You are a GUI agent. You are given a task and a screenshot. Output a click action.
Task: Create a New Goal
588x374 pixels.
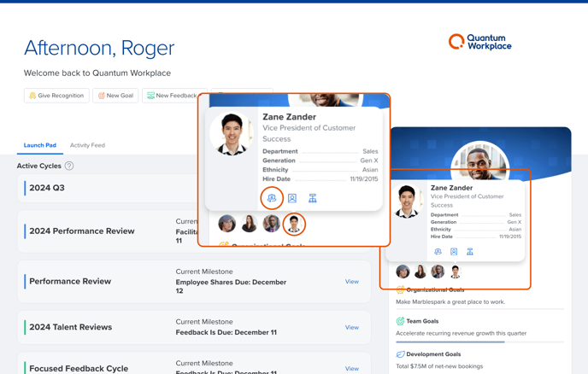(115, 96)
